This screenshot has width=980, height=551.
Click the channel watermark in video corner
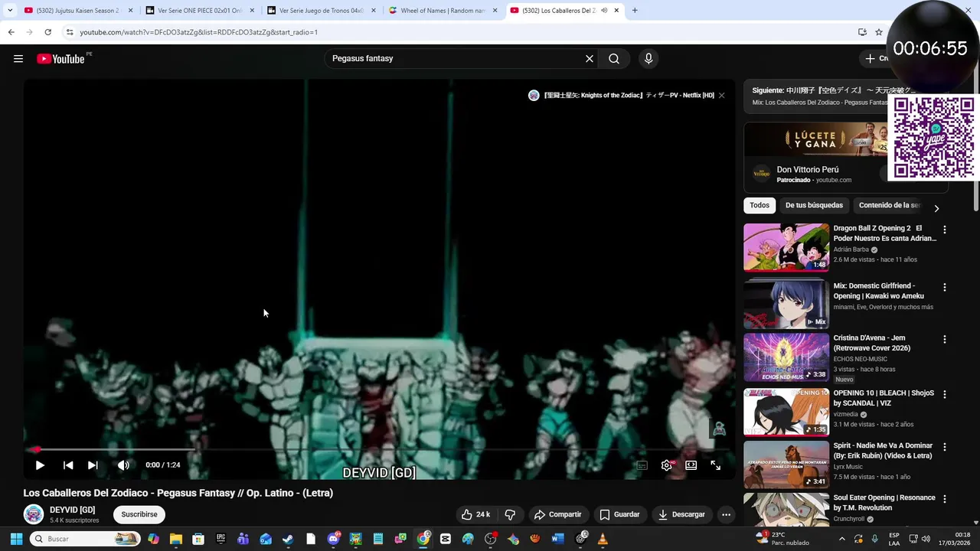tap(719, 429)
